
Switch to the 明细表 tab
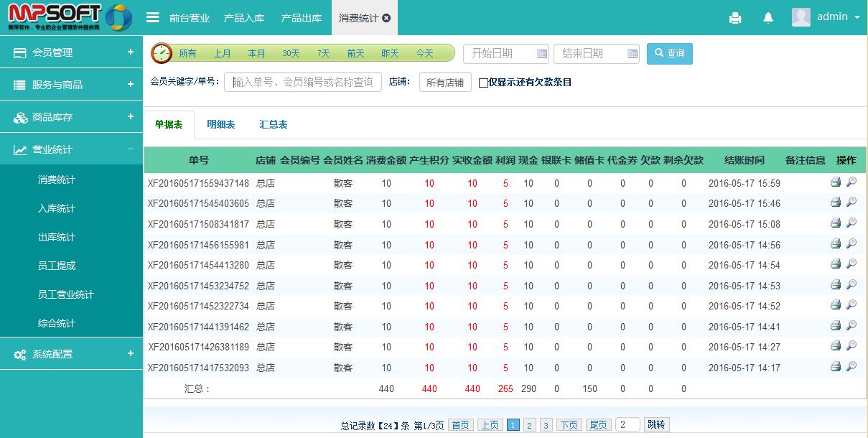point(220,124)
